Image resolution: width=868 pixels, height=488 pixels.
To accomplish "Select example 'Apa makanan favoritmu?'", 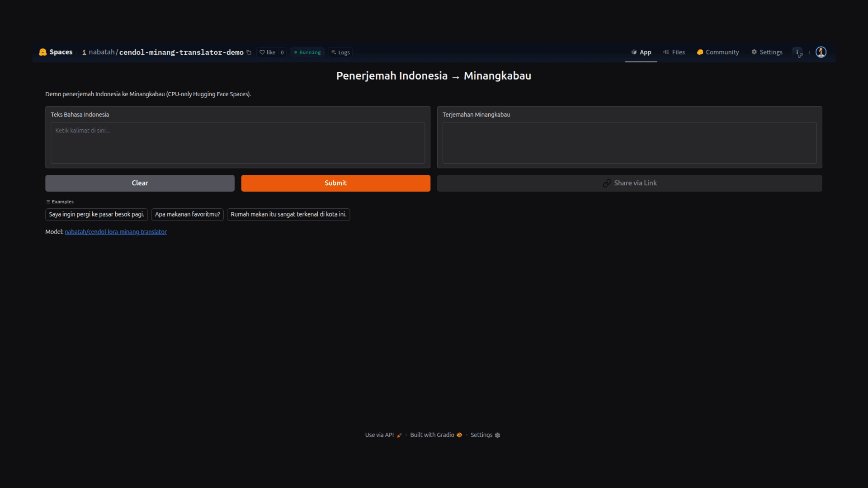I will coord(188,215).
